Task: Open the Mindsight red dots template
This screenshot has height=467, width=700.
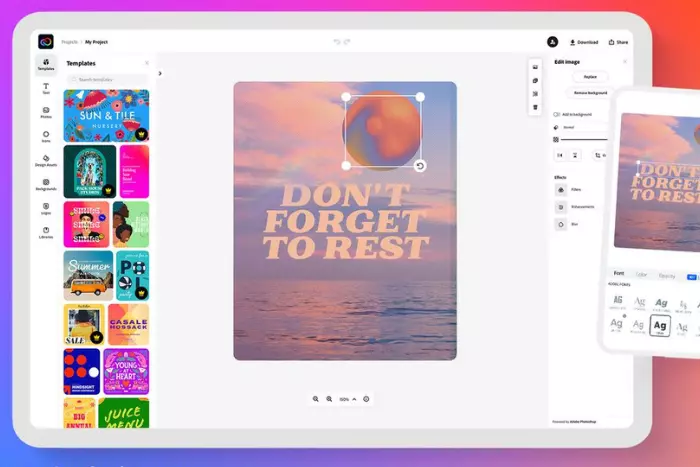Action: click(82, 371)
